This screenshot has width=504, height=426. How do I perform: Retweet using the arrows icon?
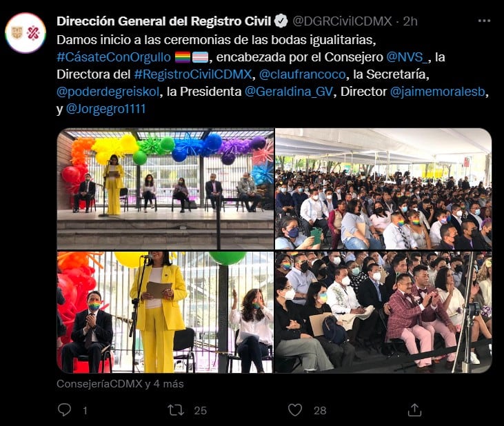pyautogui.click(x=176, y=410)
